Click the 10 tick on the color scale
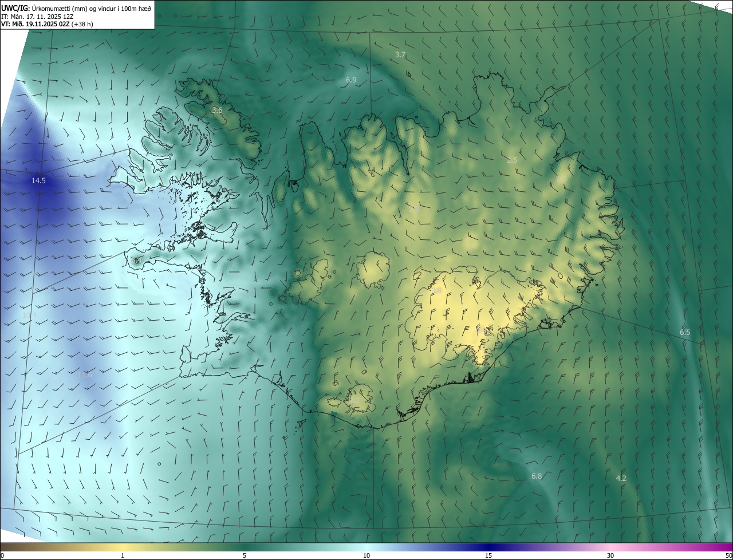Screen dimensions: 733x560 (x=366, y=555)
